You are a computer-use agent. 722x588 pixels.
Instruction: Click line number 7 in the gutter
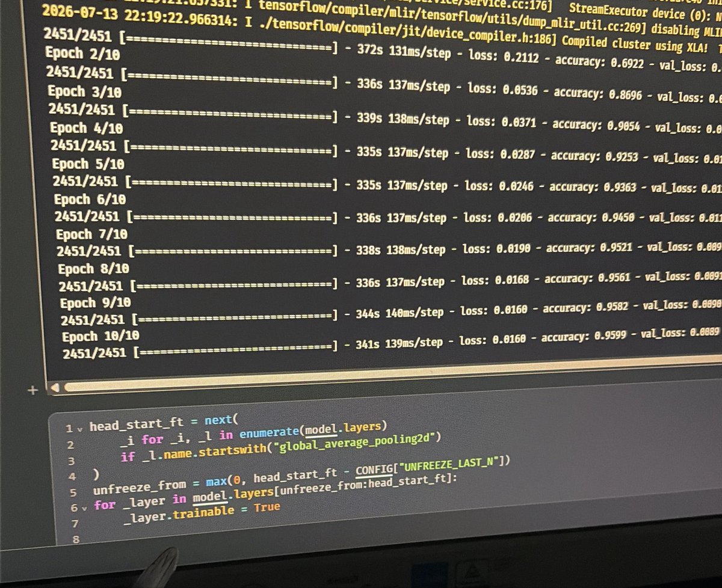[x=75, y=523]
